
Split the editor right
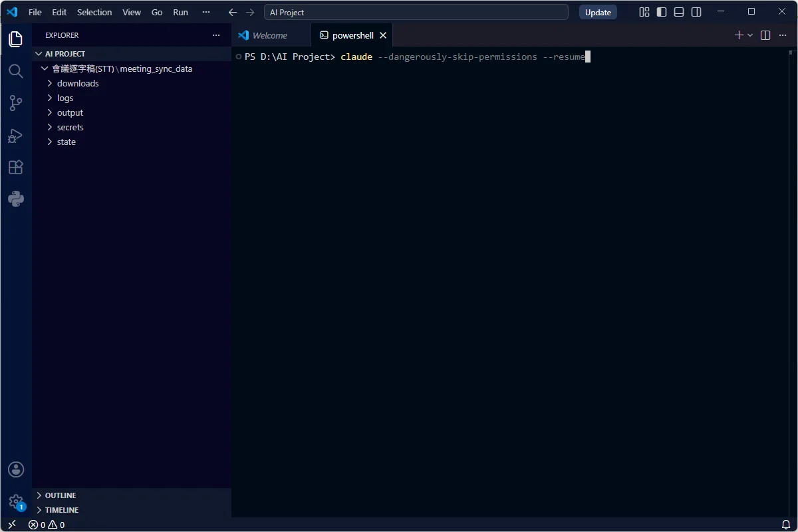pyautogui.click(x=765, y=35)
